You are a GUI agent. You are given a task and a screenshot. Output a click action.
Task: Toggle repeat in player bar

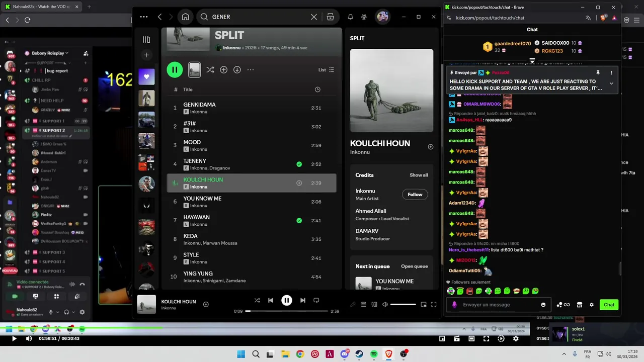316,300
